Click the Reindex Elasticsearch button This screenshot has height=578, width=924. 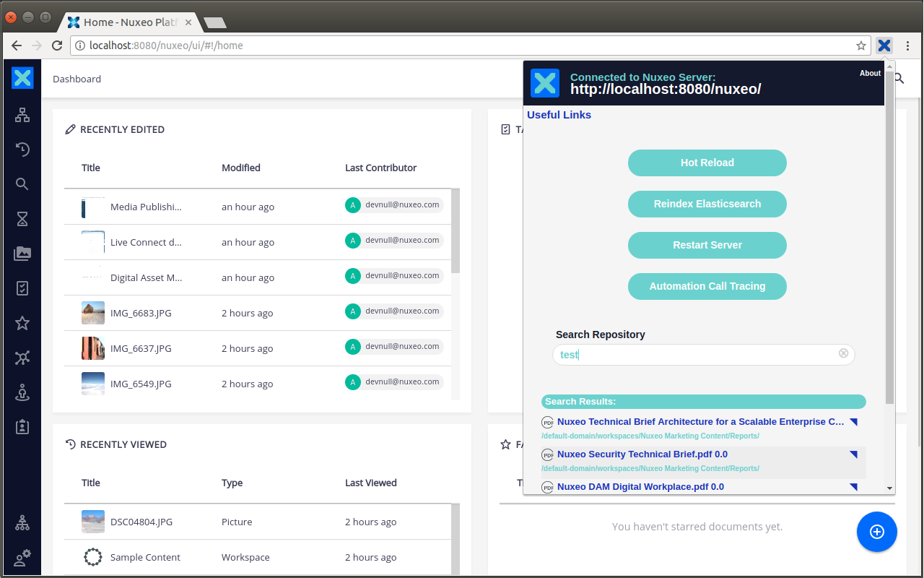[x=707, y=204]
